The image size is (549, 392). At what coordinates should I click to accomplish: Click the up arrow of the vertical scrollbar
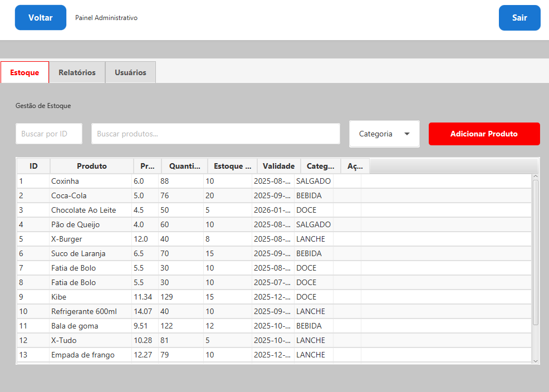coord(535,176)
